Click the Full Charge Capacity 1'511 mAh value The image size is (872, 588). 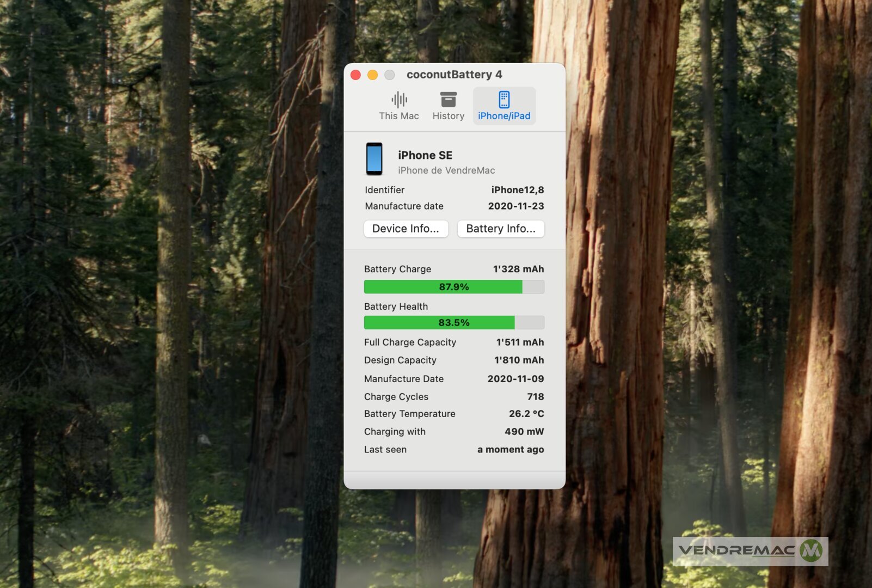pyautogui.click(x=519, y=342)
